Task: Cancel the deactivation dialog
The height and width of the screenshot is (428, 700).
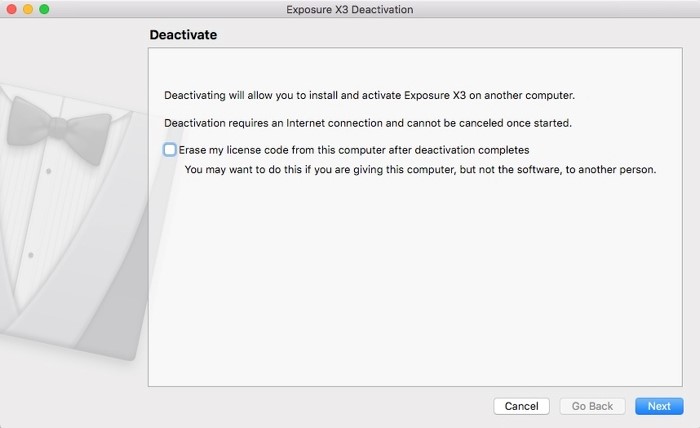Action: pos(521,406)
